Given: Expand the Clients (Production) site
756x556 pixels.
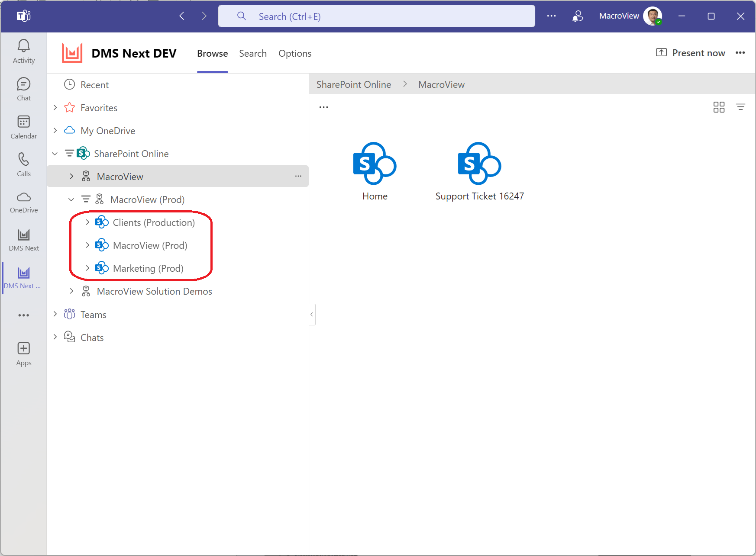Looking at the screenshot, I should 87,222.
